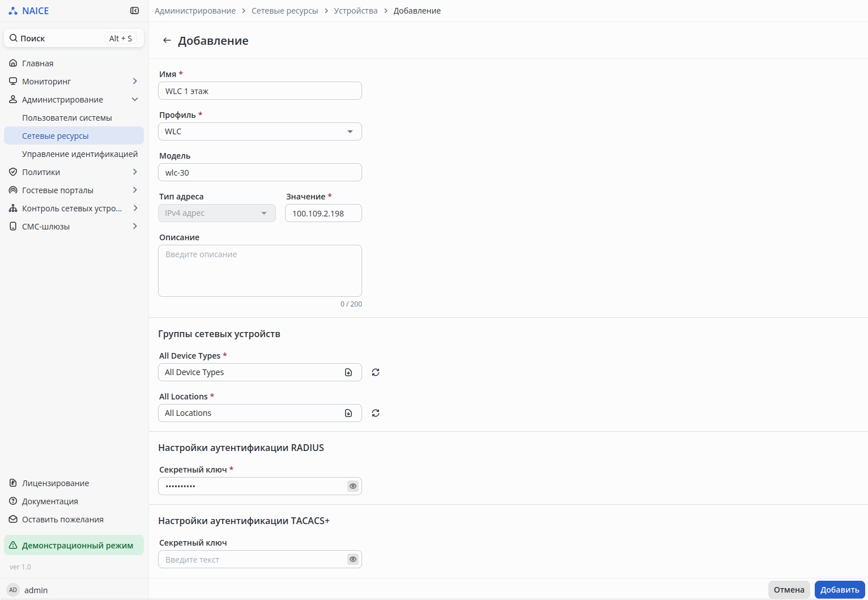Open the Профиль dropdown
The width and height of the screenshot is (868, 600).
(x=259, y=131)
